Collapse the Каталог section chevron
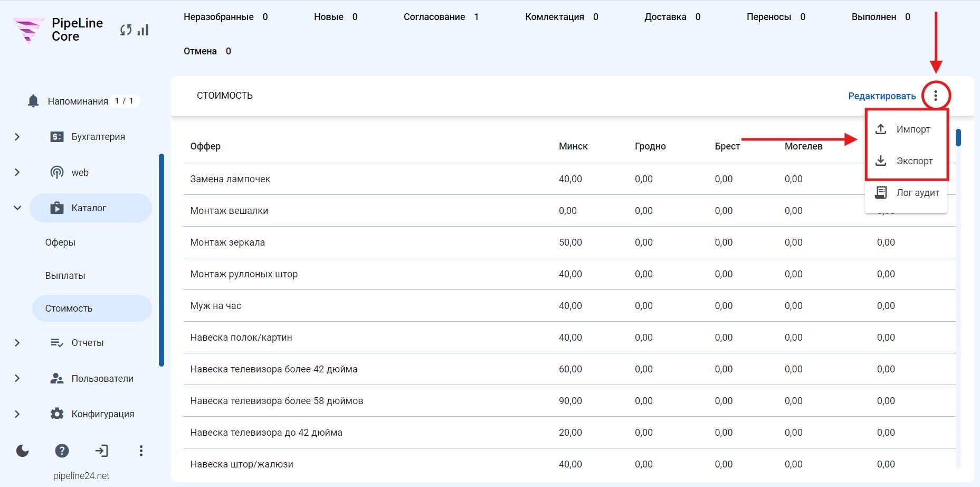The width and height of the screenshot is (980, 487). pos(17,208)
